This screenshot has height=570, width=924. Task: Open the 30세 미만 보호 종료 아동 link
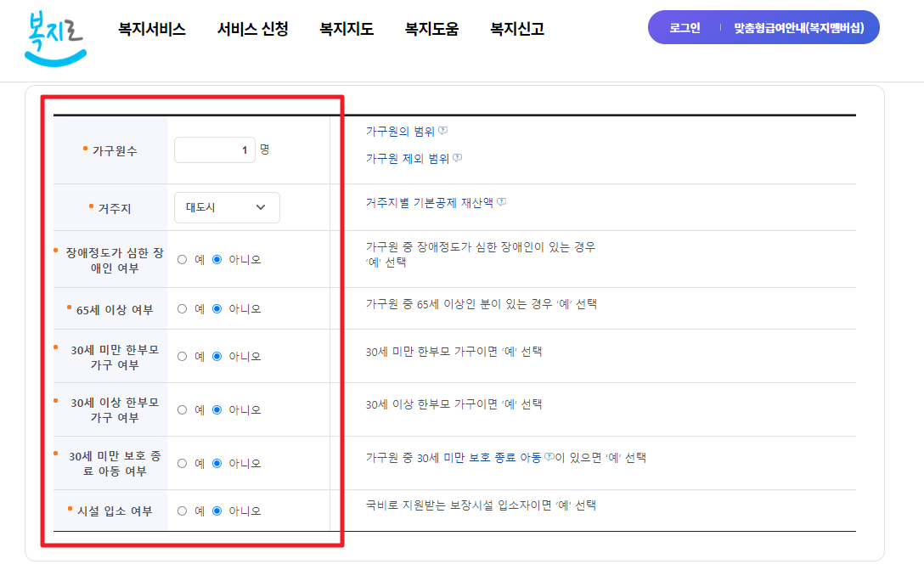click(479, 457)
